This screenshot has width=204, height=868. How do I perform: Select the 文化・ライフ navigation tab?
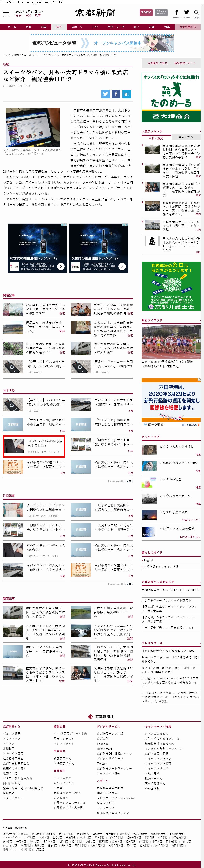(x=116, y=27)
